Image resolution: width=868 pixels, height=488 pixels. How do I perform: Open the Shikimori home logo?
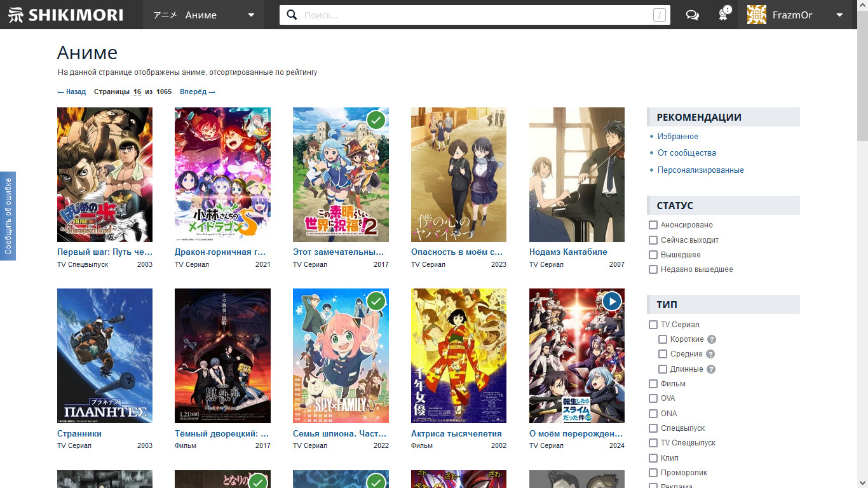pos(66,15)
